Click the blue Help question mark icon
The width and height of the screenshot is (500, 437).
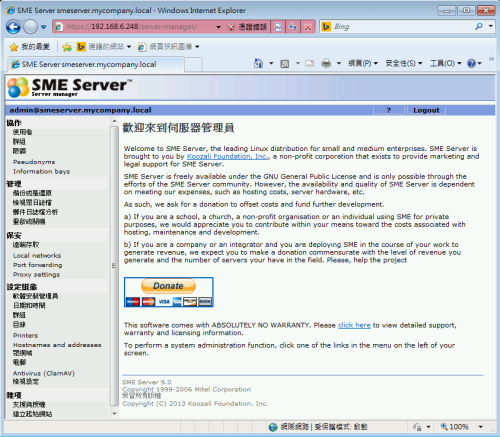471,63
